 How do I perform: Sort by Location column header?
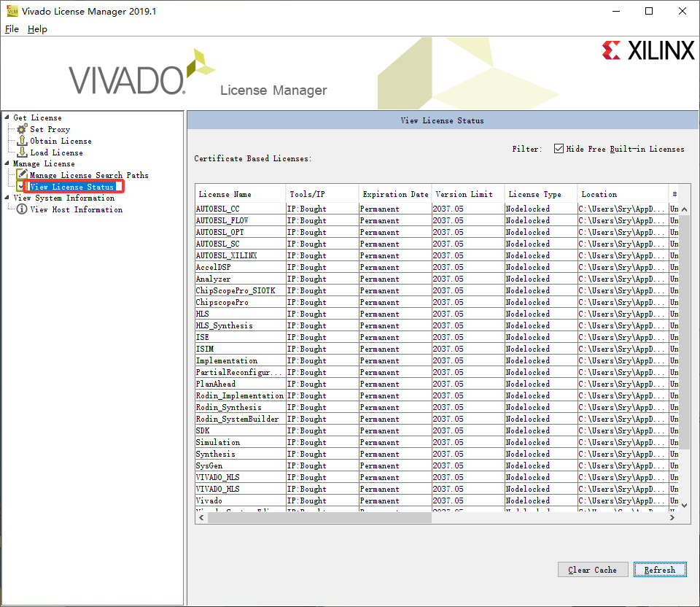623,194
